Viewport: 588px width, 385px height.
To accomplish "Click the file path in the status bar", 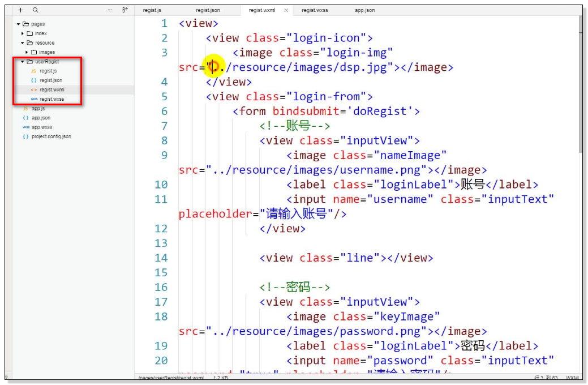I will click(171, 378).
